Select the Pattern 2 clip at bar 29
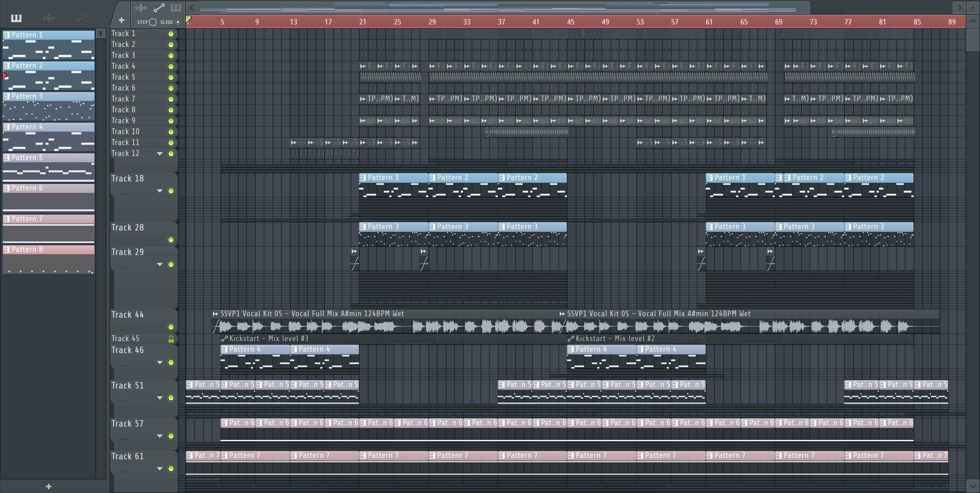The image size is (980, 493). tap(463, 185)
